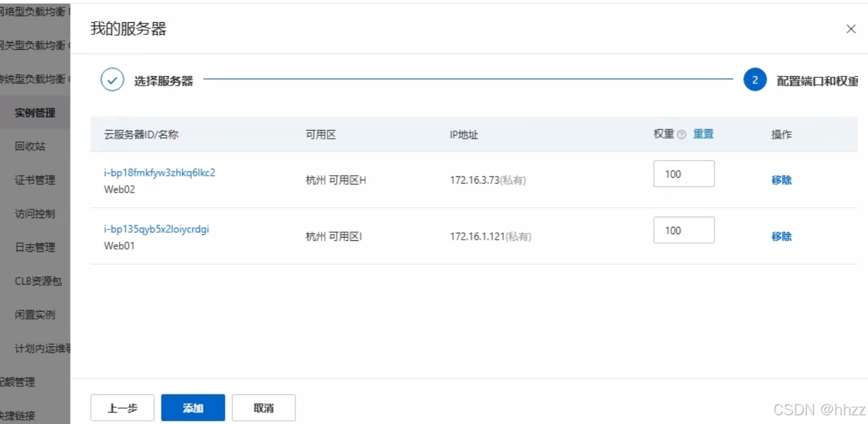Click the 杭州 可用区I cell
The width and height of the screenshot is (868, 424).
click(334, 236)
